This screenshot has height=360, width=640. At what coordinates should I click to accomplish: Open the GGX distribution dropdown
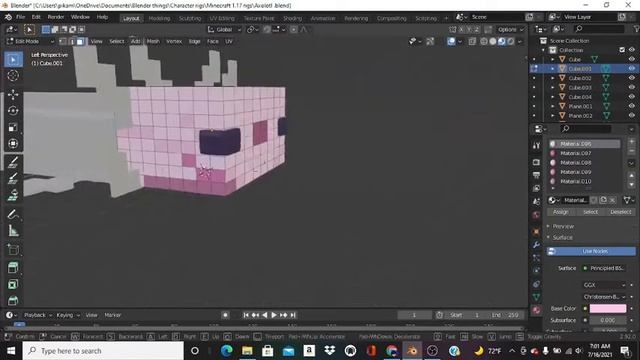click(604, 285)
